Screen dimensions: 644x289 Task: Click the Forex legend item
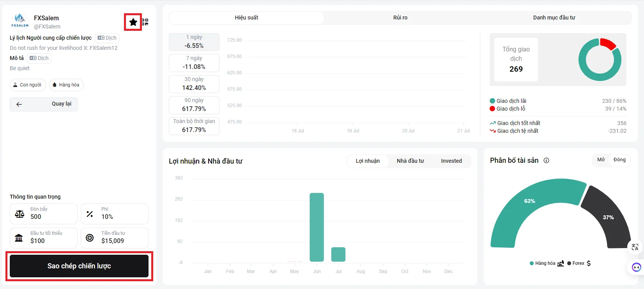[579, 263]
